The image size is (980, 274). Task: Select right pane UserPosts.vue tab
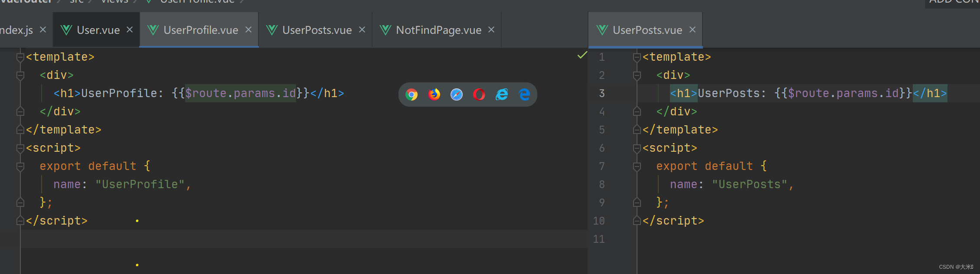[645, 30]
